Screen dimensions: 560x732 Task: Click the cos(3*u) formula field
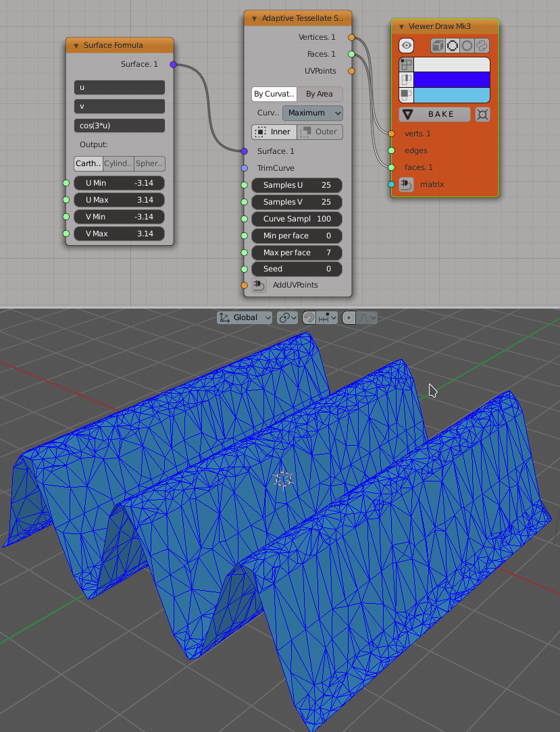click(x=120, y=126)
